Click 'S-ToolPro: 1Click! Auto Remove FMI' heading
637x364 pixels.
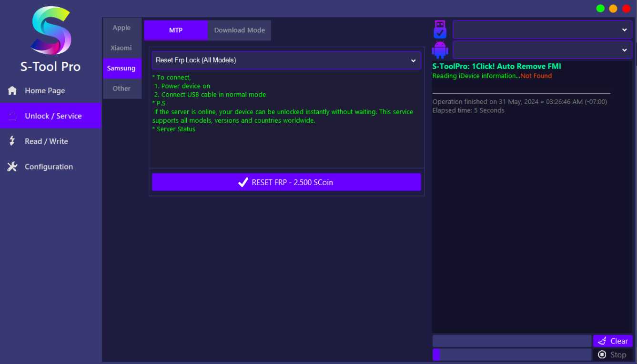[x=497, y=66]
